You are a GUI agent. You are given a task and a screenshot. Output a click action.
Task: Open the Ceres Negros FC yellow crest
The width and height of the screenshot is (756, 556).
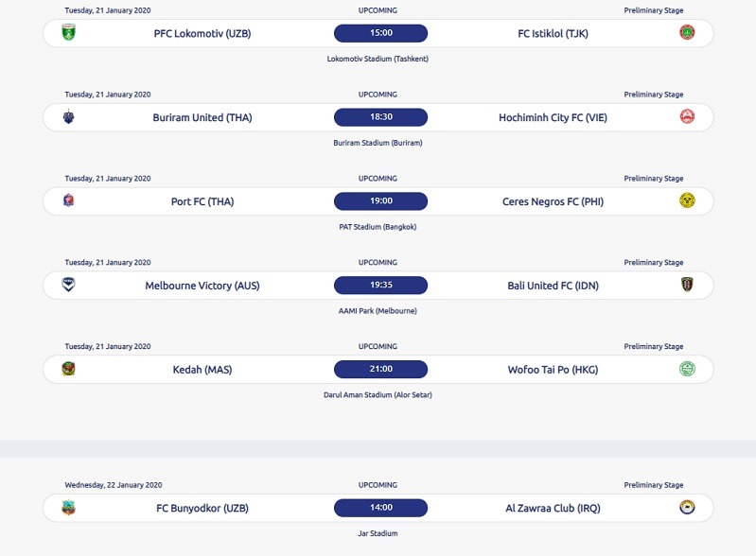[x=687, y=200]
